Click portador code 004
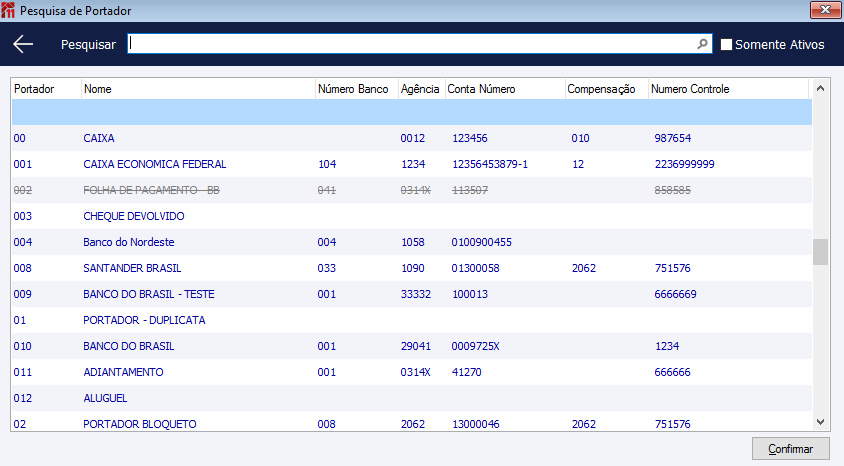 tap(23, 242)
